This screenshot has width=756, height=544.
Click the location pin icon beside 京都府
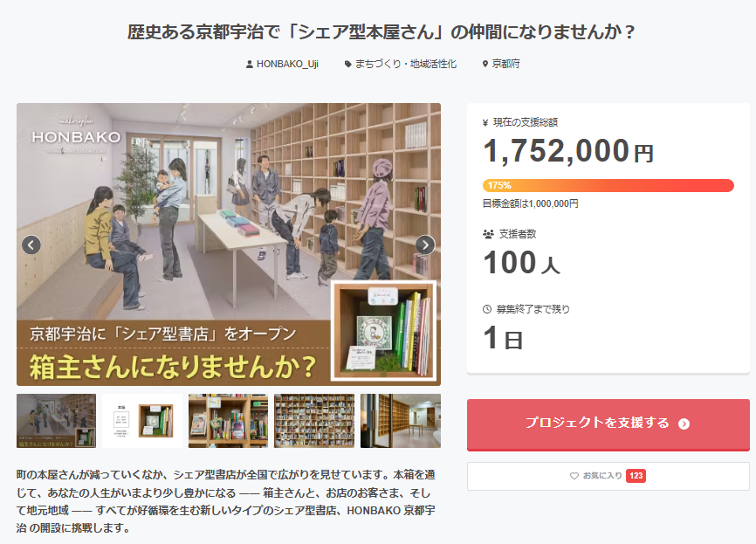point(485,64)
